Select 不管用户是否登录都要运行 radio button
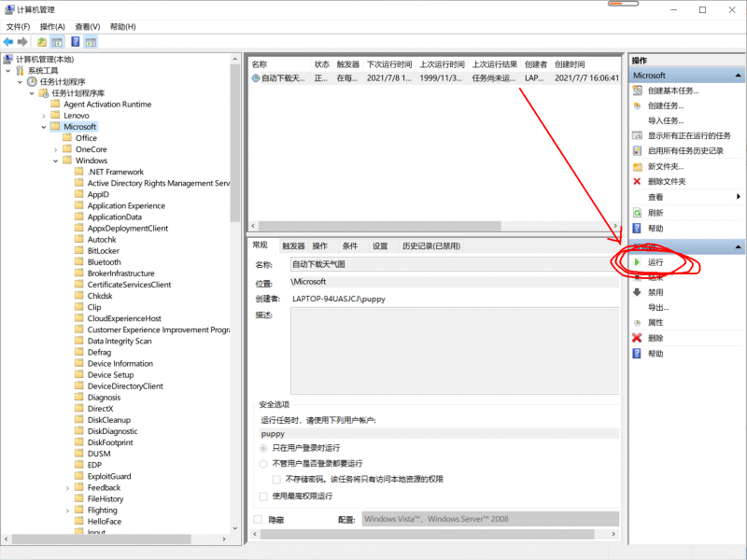747x560 pixels. click(x=263, y=463)
